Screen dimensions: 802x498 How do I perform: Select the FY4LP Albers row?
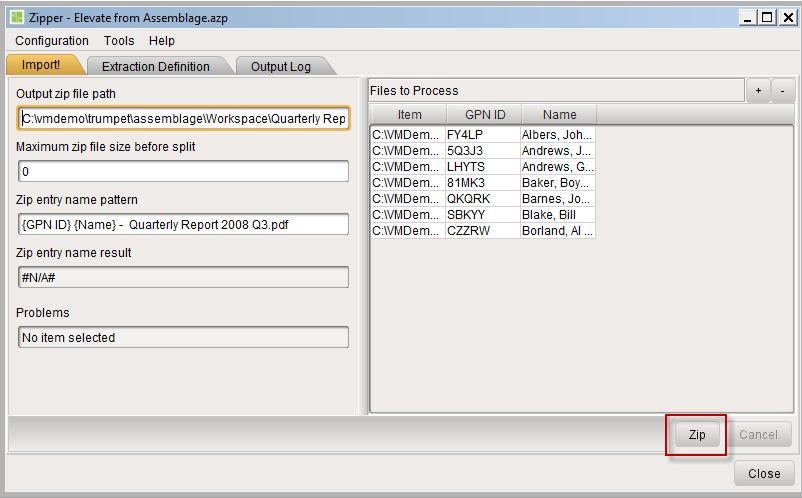pyautogui.click(x=483, y=135)
